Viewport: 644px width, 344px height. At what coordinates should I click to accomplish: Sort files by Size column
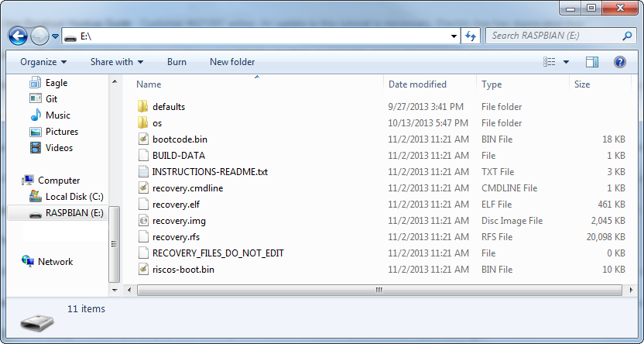coord(582,84)
